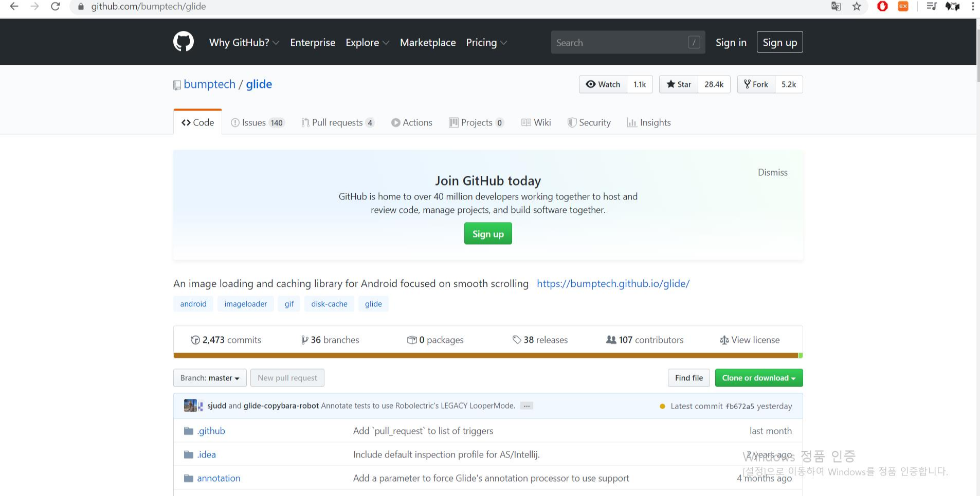This screenshot has width=980, height=496.
Task: Click the browser address bar URL
Action: 149,6
